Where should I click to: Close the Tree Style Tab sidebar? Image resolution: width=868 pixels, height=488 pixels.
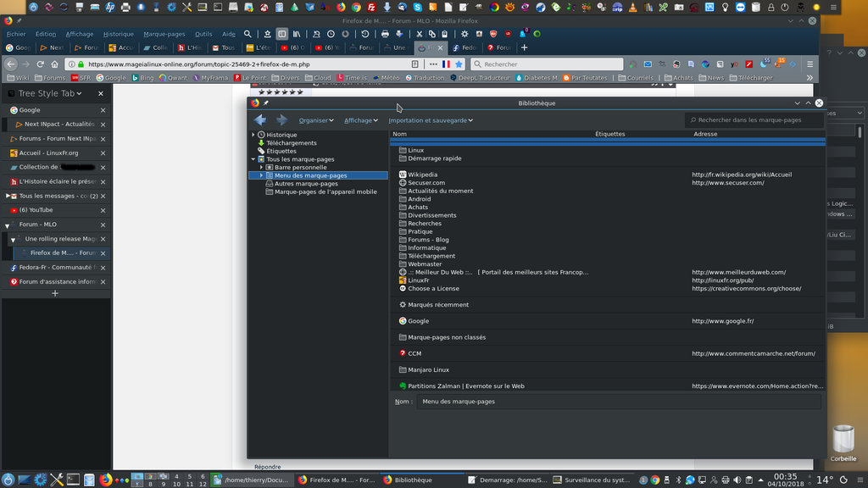(x=101, y=93)
